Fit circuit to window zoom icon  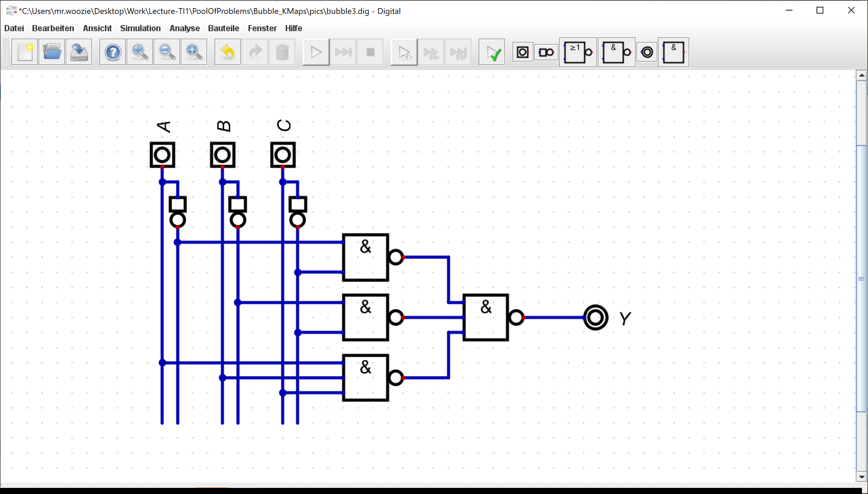pyautogui.click(x=194, y=52)
